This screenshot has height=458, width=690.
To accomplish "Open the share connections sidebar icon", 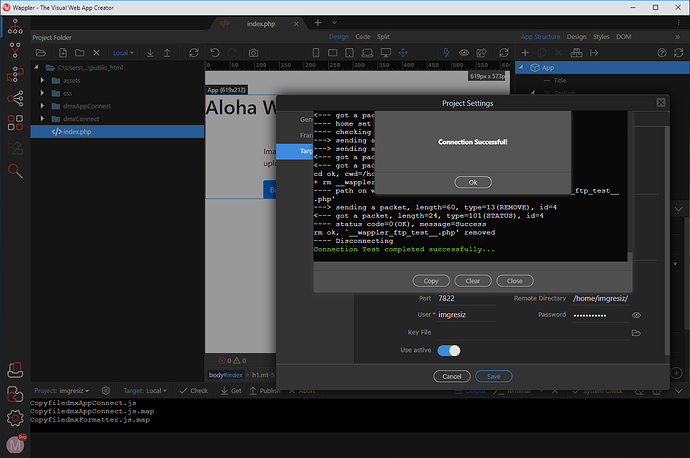I will point(15,99).
